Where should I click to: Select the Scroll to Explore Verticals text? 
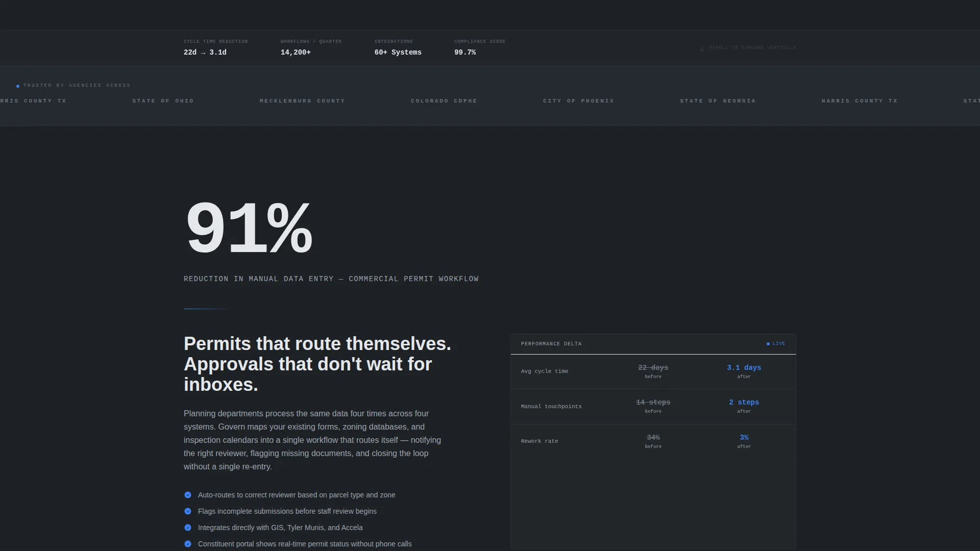point(752,47)
